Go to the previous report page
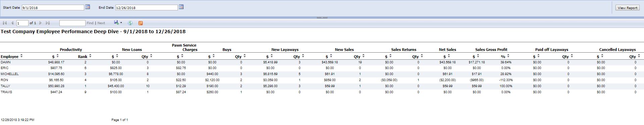 click(12, 23)
